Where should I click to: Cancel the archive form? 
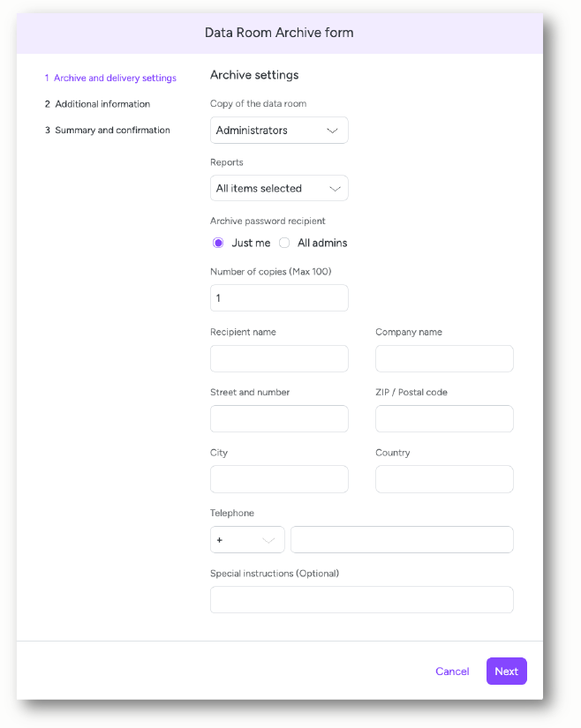[452, 671]
